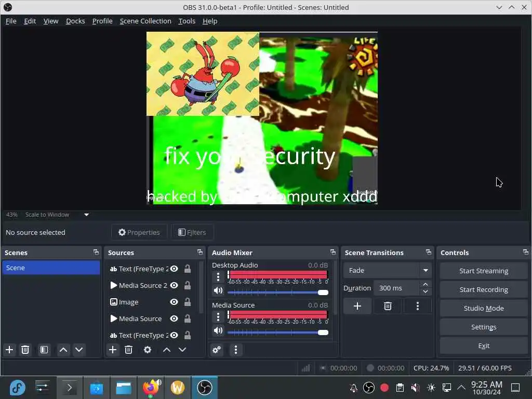Mute Desktop Audio speaker icon
Image resolution: width=532 pixels, height=399 pixels.
[x=218, y=291]
